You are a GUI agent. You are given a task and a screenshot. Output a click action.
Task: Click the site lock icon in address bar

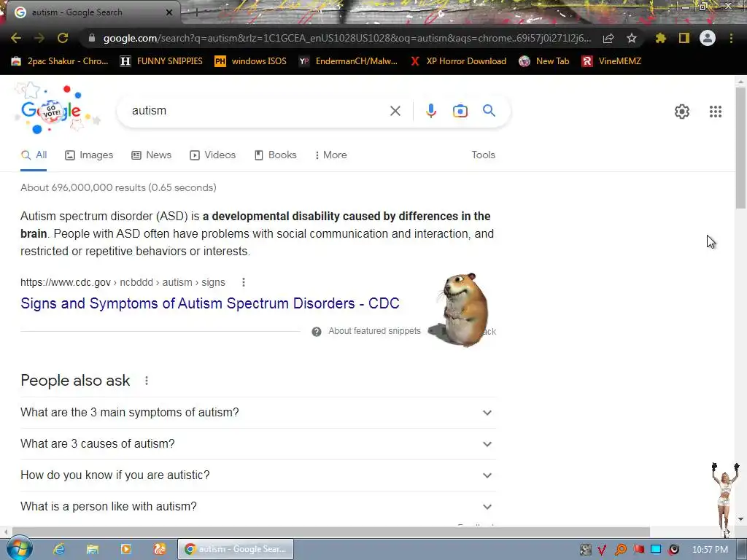click(92, 38)
